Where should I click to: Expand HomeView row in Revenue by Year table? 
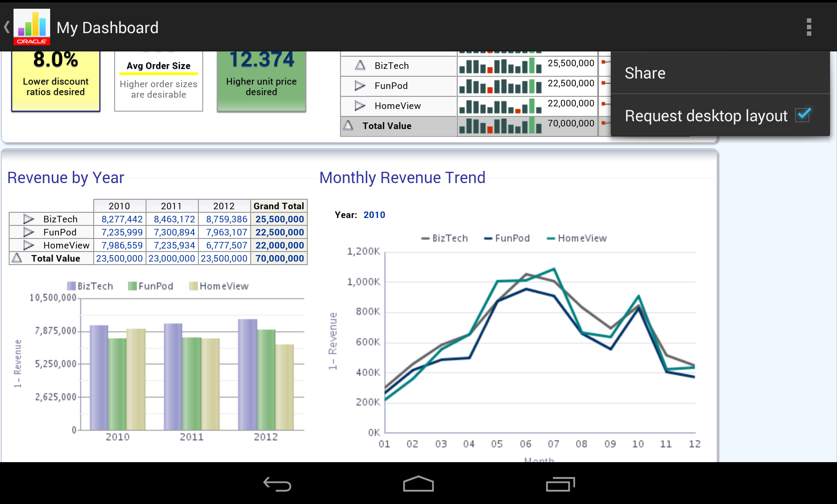coord(29,245)
